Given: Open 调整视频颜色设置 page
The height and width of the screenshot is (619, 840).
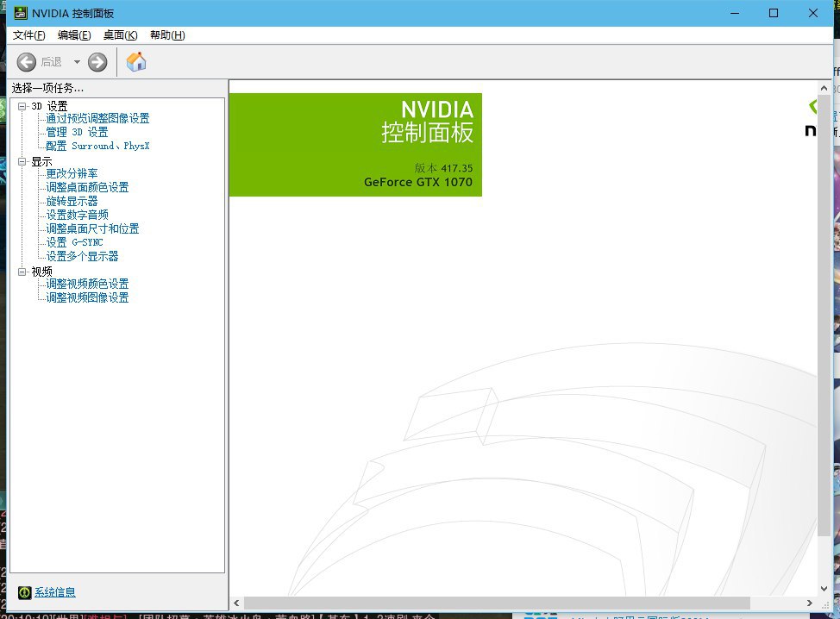Looking at the screenshot, I should point(87,284).
